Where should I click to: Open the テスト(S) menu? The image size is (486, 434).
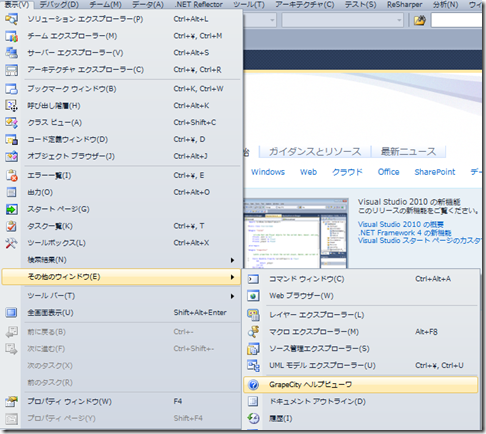tap(360, 5)
